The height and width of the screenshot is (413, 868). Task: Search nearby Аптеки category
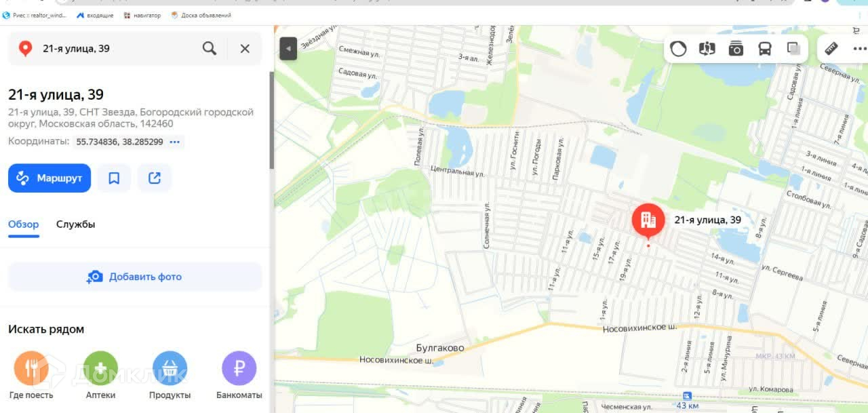click(x=100, y=375)
